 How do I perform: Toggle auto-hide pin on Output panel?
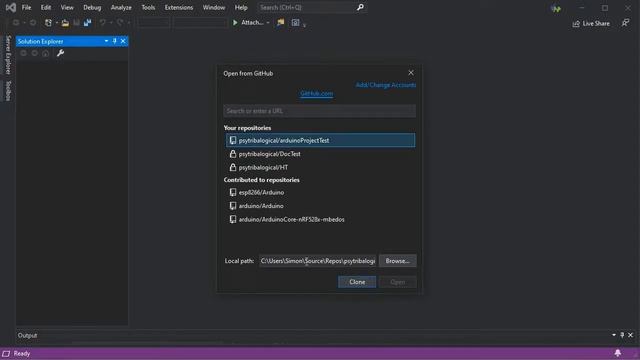622,335
